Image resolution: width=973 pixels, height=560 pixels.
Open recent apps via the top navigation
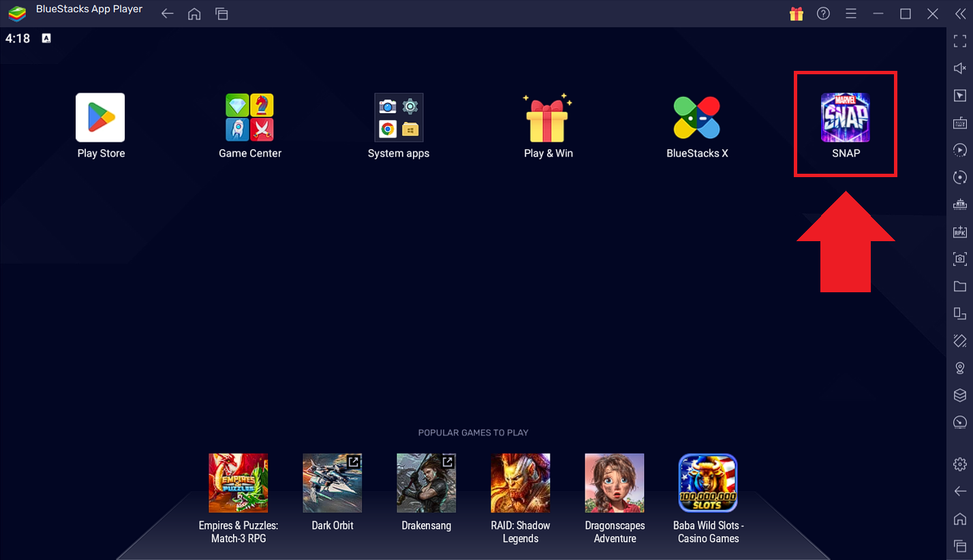click(x=221, y=14)
